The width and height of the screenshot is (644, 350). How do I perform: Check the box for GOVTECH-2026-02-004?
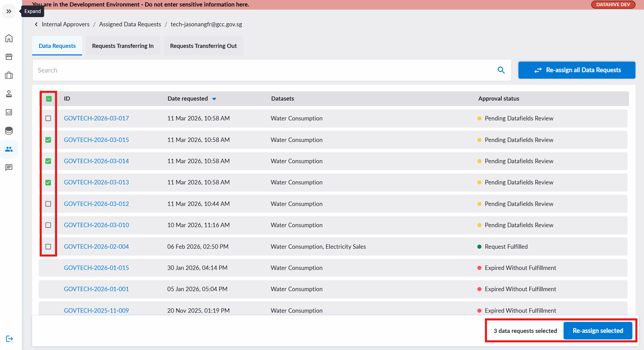tap(48, 247)
